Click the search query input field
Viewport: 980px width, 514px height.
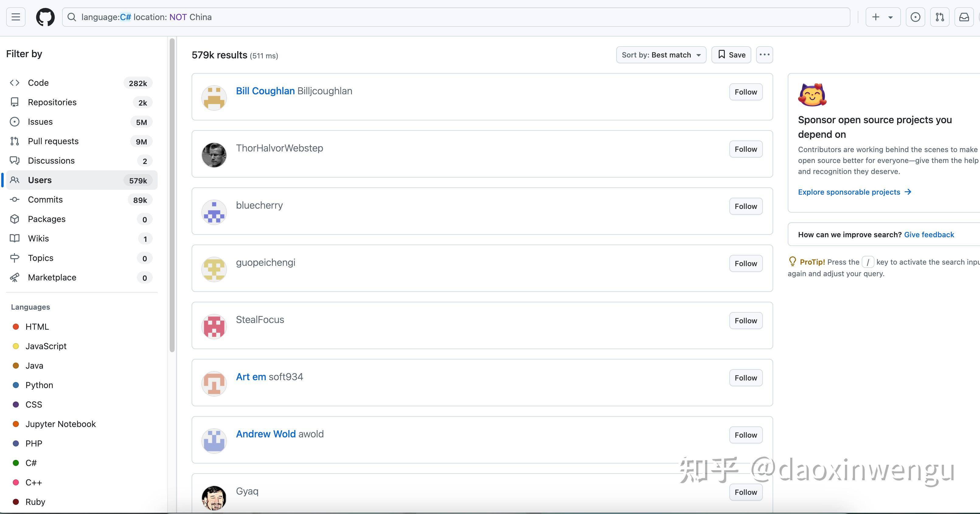pyautogui.click(x=456, y=17)
